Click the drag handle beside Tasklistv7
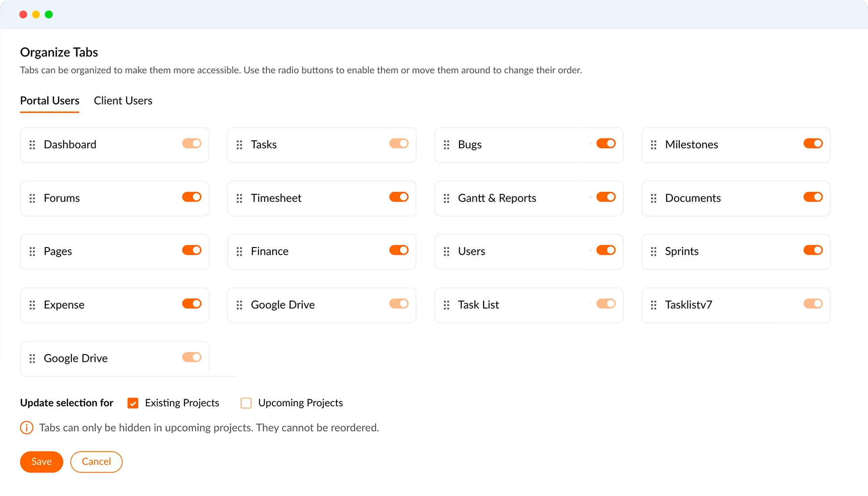The width and height of the screenshot is (868, 496). (x=654, y=305)
